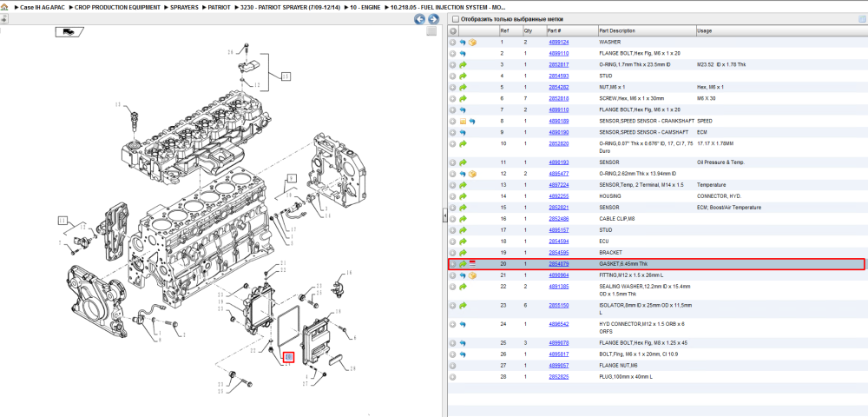868x417 pixels.
Task: Click the green arrow icon on the ISOLATOR row
Action: pyautogui.click(x=463, y=305)
